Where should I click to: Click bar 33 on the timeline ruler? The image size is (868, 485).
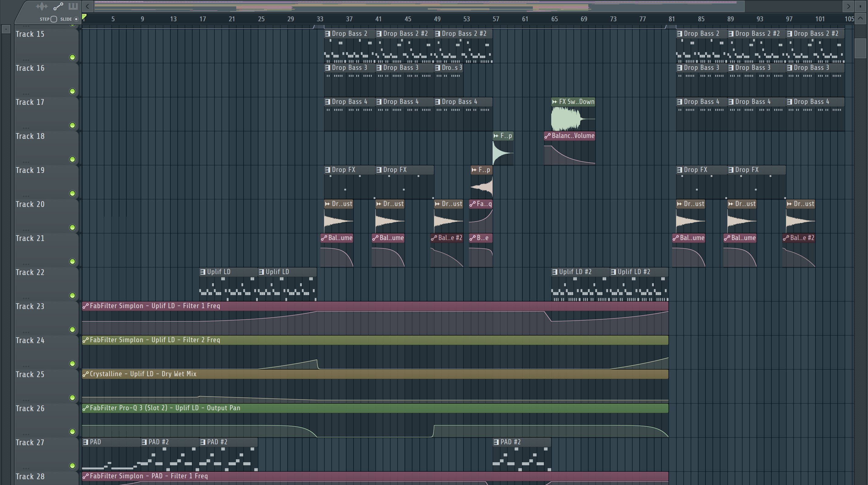[320, 19]
